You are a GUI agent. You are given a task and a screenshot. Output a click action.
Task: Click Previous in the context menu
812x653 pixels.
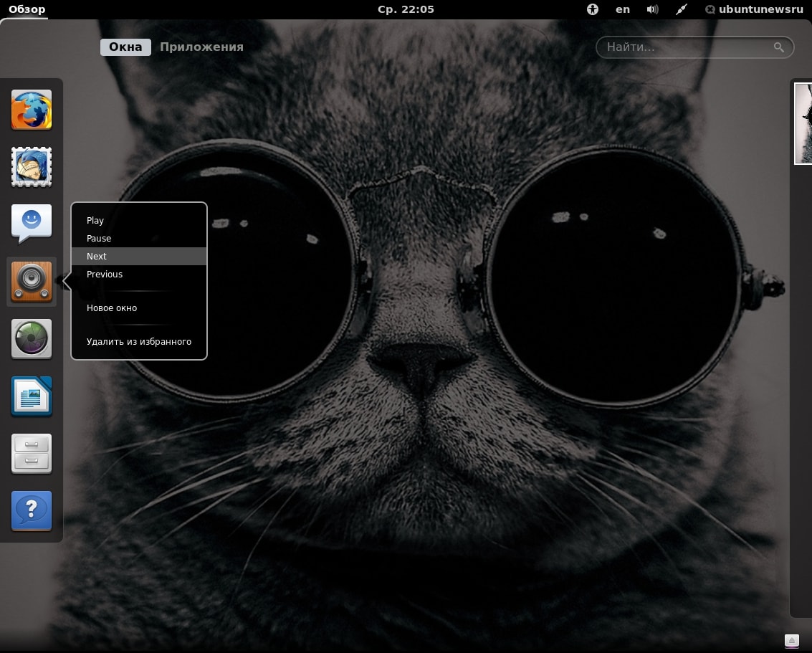coord(105,275)
